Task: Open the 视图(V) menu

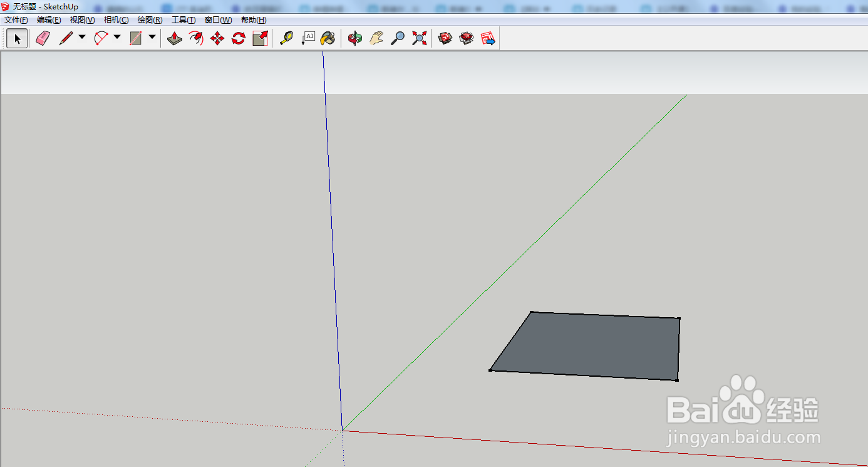Action: click(83, 20)
